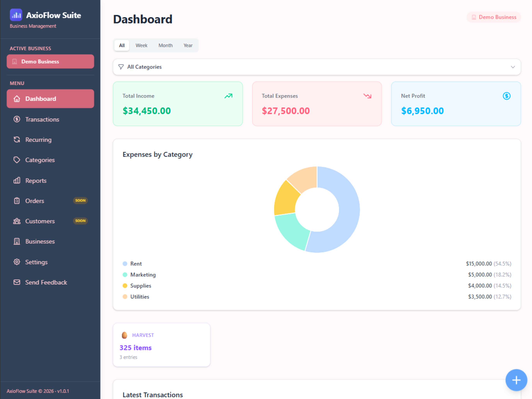This screenshot has height=399, width=532.
Task: Go to the Recurring menu item
Action: [x=50, y=140]
